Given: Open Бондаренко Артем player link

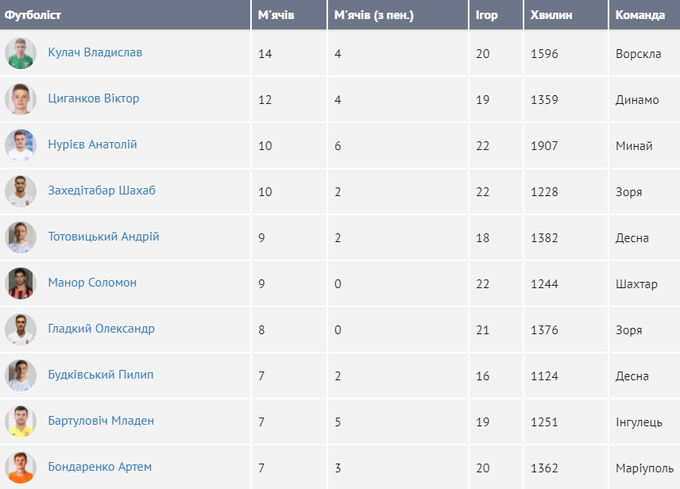Looking at the screenshot, I should pos(100,467).
